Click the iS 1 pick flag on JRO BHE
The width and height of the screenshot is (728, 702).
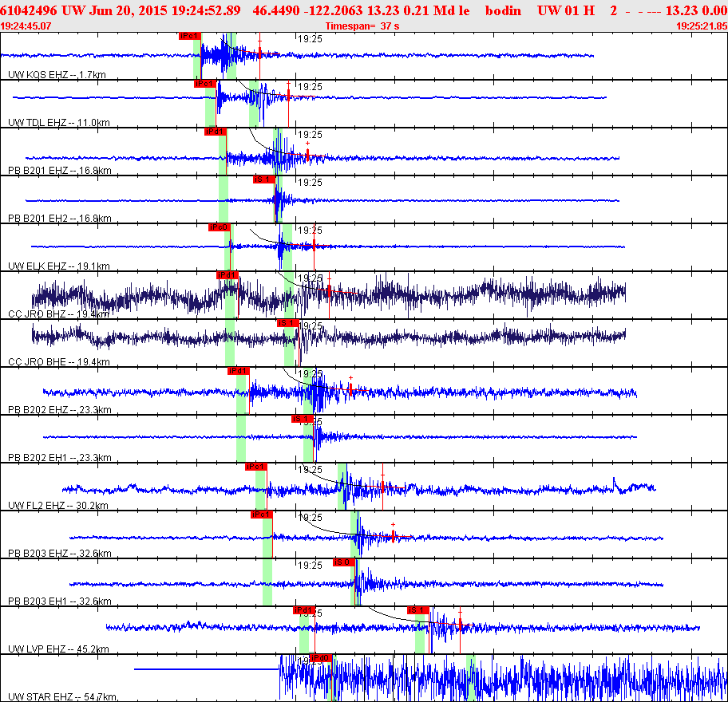(x=287, y=323)
